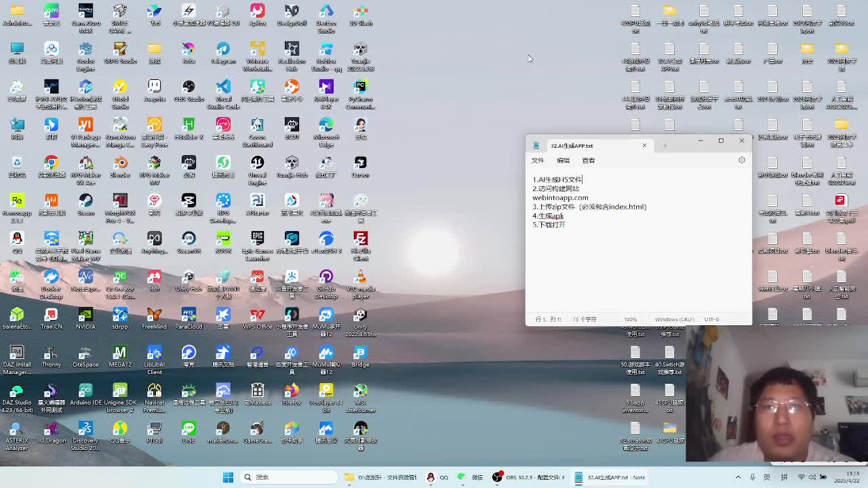
Task: Open the 文件 menu in Notepad
Action: point(538,161)
